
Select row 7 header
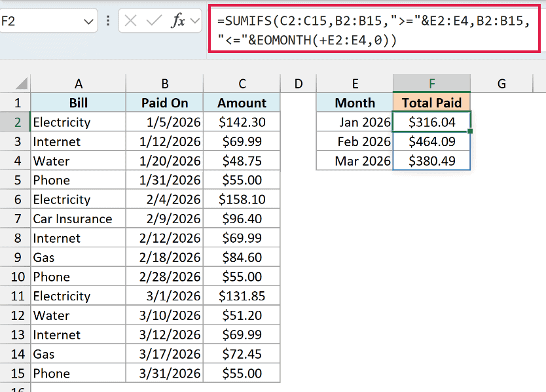tap(15, 219)
